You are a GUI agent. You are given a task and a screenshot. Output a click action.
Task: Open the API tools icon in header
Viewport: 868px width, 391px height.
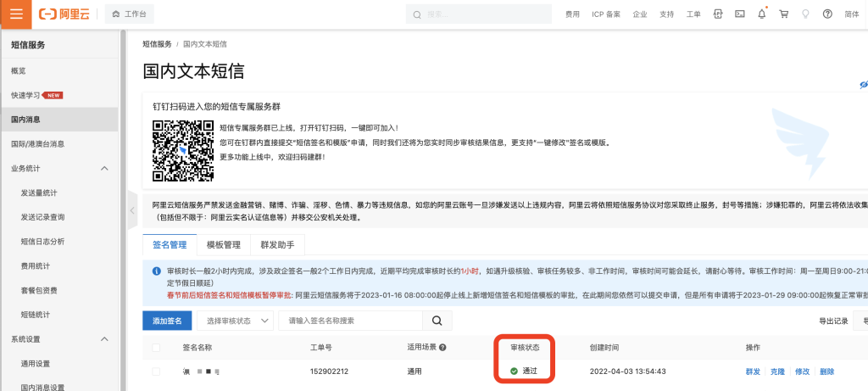point(718,14)
